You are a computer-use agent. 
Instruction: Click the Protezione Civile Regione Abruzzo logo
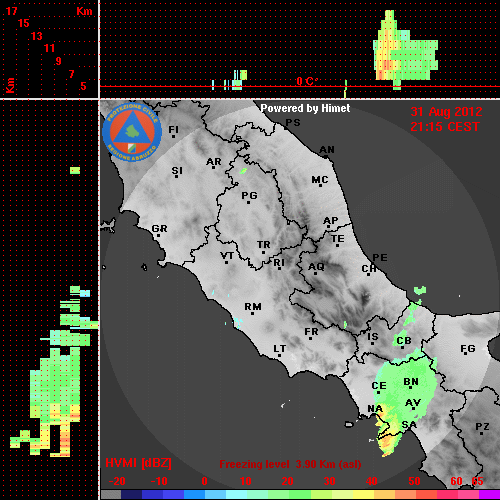(132, 132)
